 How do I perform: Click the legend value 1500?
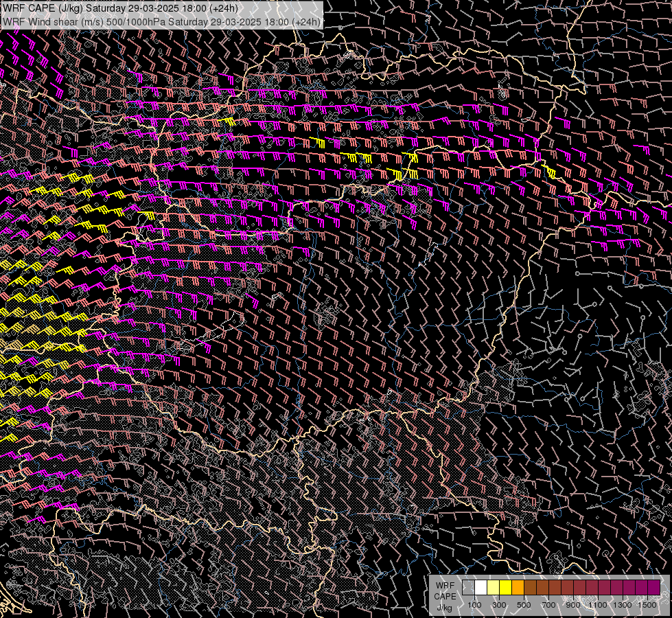(647, 605)
